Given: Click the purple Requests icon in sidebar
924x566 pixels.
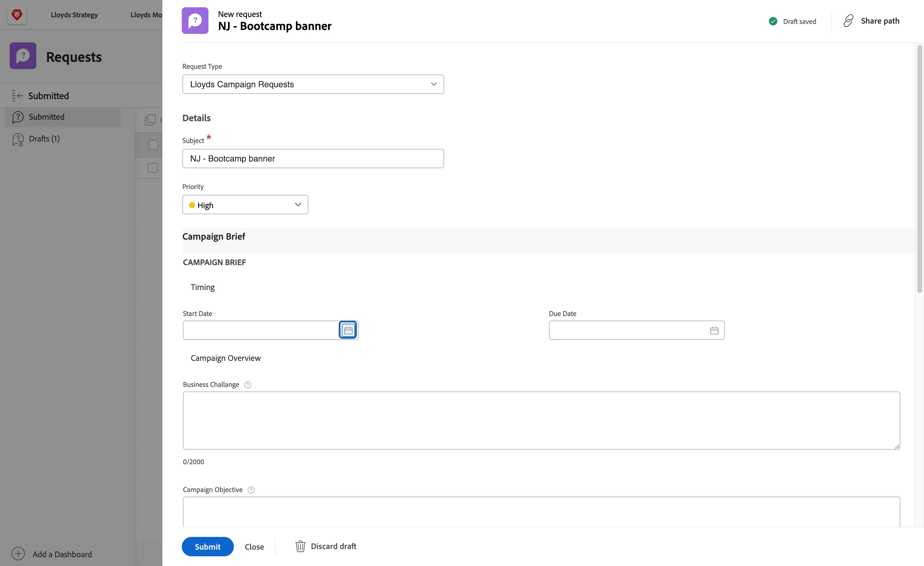Looking at the screenshot, I should (x=23, y=56).
